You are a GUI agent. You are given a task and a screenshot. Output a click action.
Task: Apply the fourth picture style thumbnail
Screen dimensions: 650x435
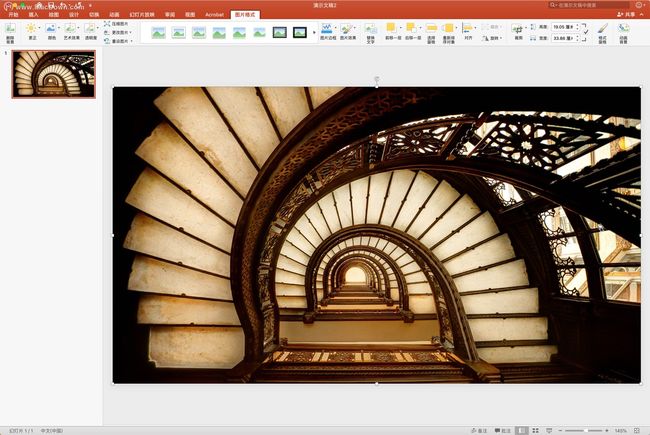219,32
